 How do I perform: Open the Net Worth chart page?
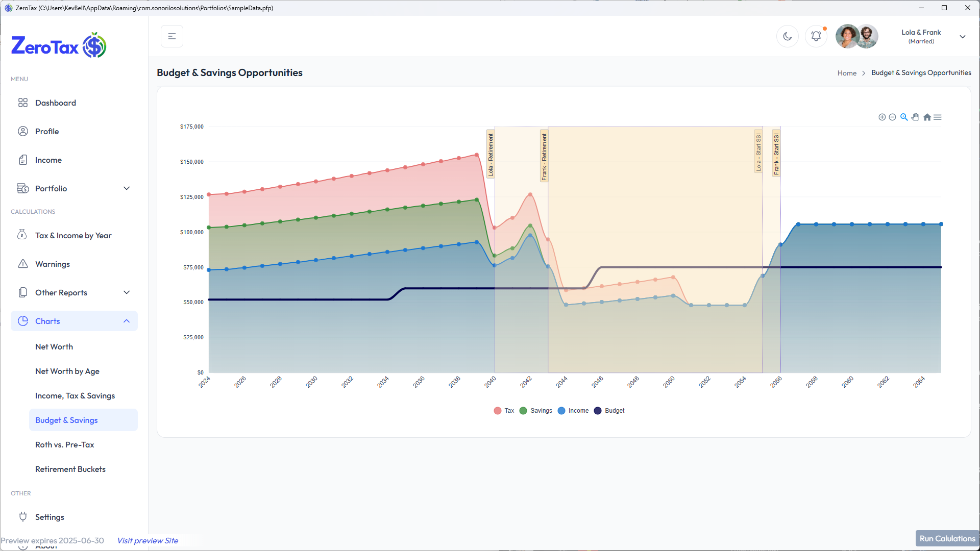click(x=54, y=346)
